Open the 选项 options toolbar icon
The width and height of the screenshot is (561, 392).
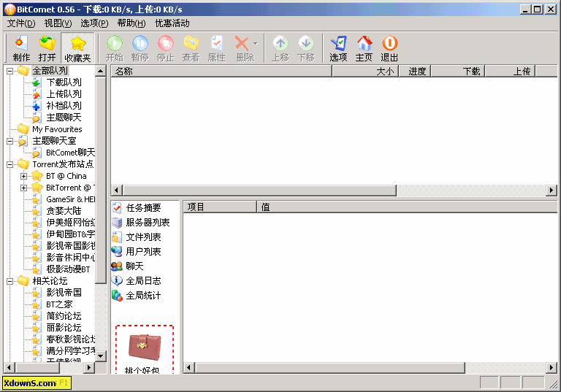[338, 48]
